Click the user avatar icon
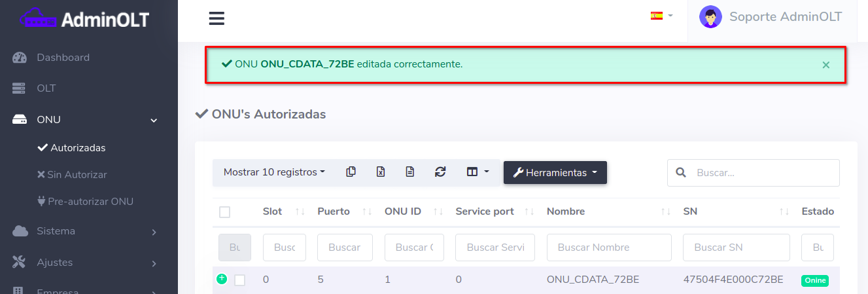 click(x=710, y=17)
